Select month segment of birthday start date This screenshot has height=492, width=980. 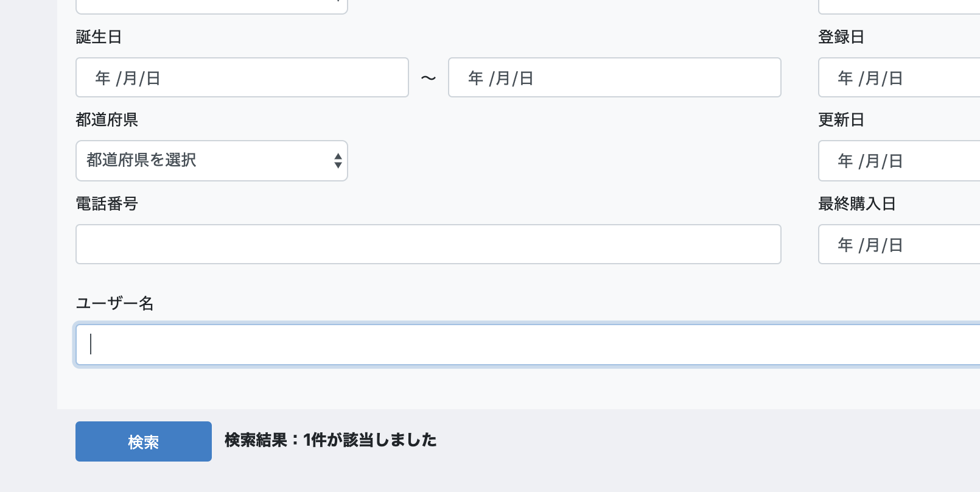[x=130, y=78]
